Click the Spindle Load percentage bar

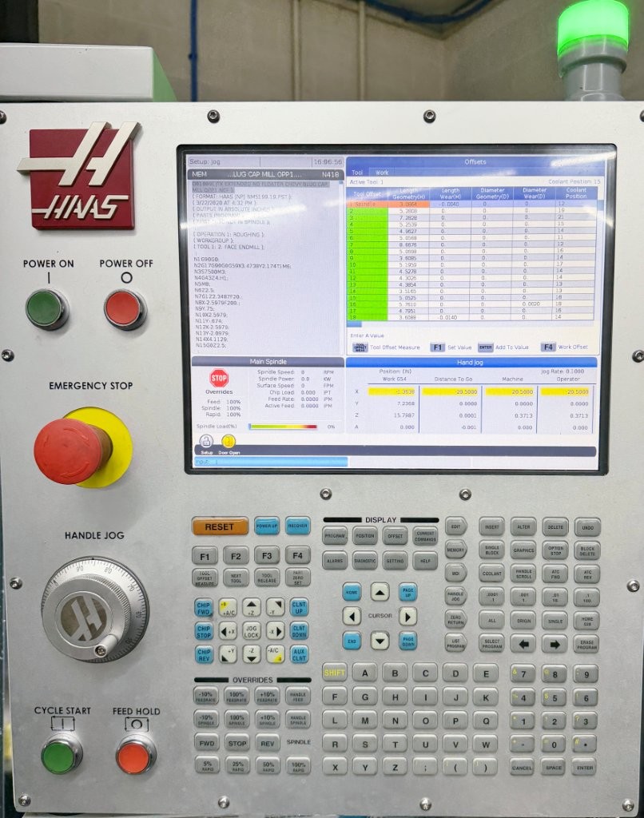point(282,427)
